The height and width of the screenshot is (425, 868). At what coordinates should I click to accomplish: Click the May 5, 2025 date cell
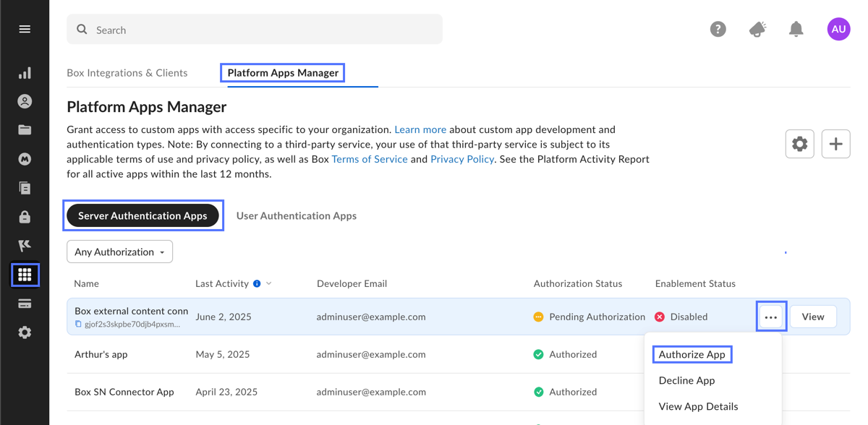click(x=223, y=354)
